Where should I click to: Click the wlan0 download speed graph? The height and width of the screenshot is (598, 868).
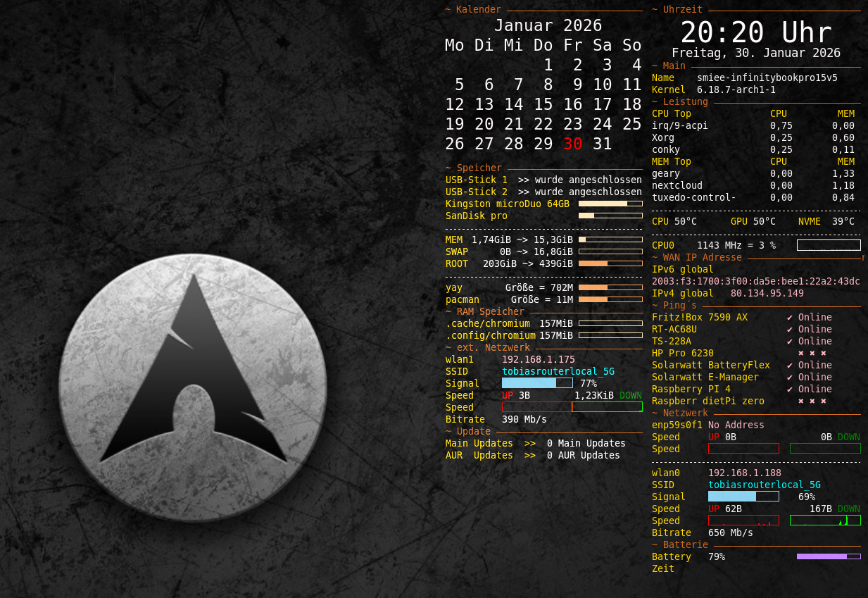coord(824,521)
